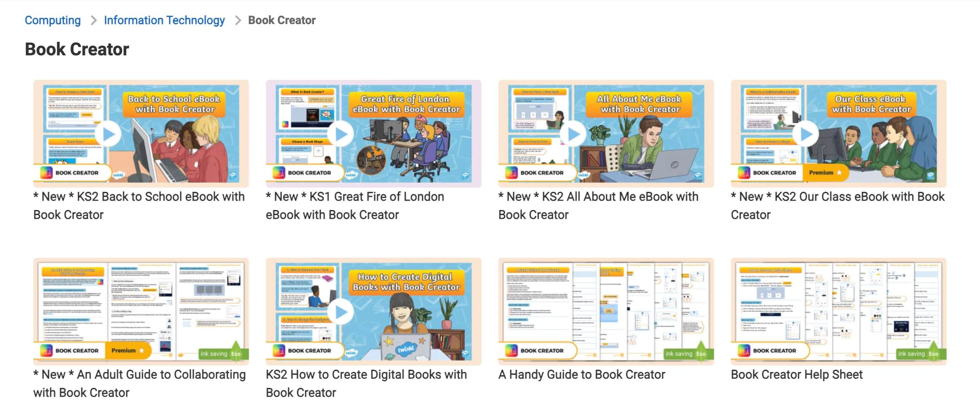
Task: Open KS2 Our Class eBook title link
Action: pos(838,206)
